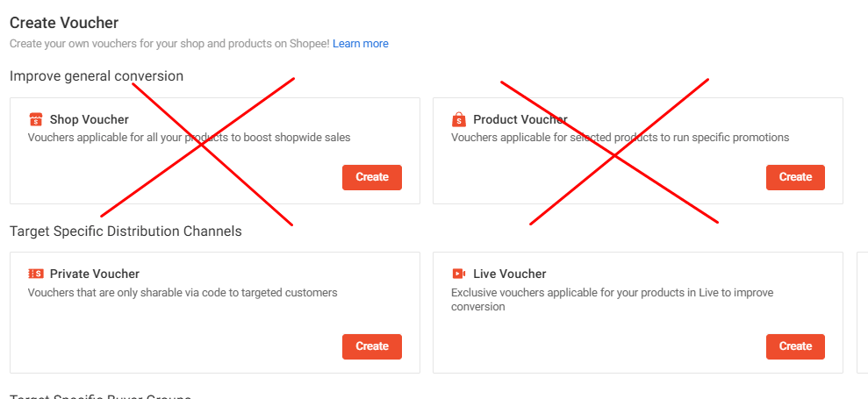This screenshot has height=399, width=868.
Task: Click the Private Voucher ticket icon
Action: click(35, 274)
